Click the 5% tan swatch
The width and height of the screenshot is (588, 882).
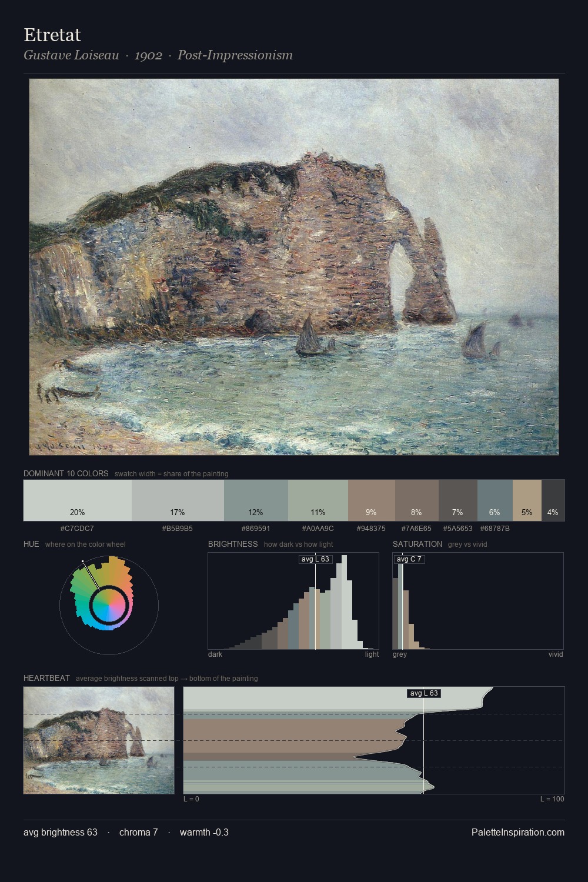coord(527,500)
